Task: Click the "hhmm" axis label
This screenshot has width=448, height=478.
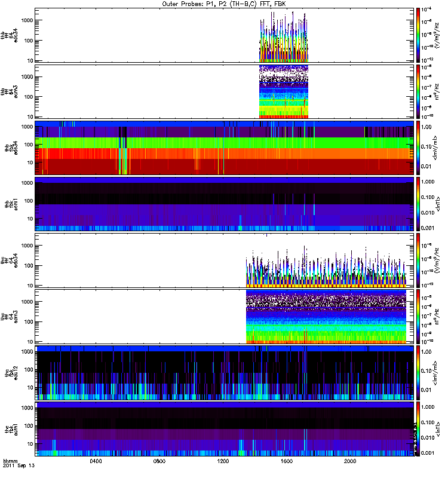Action: point(10,461)
